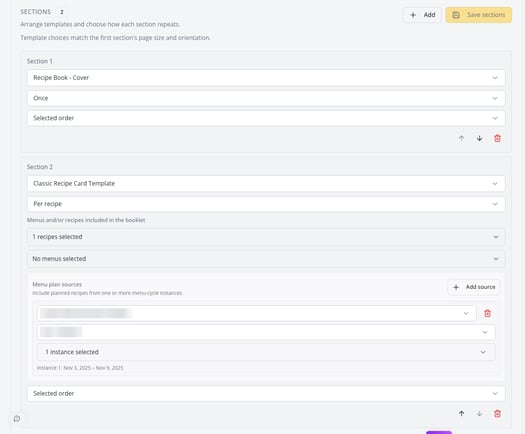Viewport: 525px width, 434px height.
Task: Move Section 1 down with arrow icon
Action: click(x=479, y=138)
